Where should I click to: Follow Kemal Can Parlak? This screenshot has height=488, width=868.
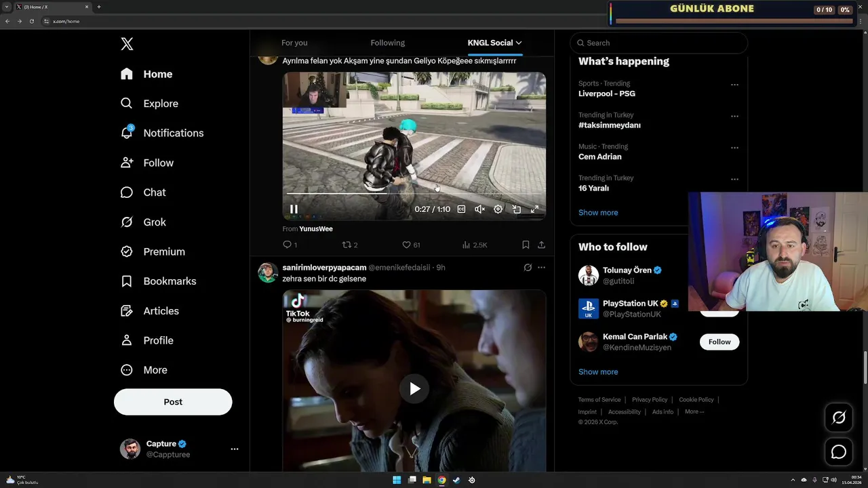(x=719, y=342)
